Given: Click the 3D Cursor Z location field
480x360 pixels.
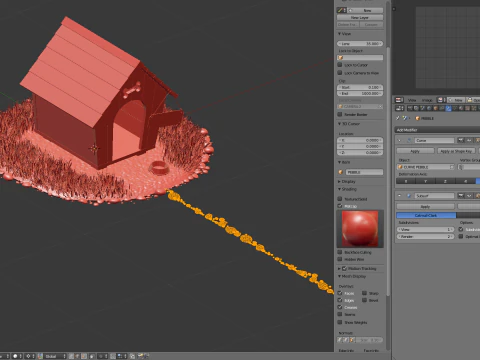Looking at the screenshot, I should click(360, 152).
